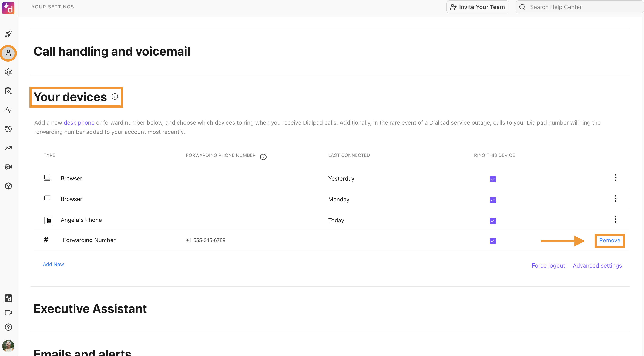Open the Dialpad logo home icon

8,8
